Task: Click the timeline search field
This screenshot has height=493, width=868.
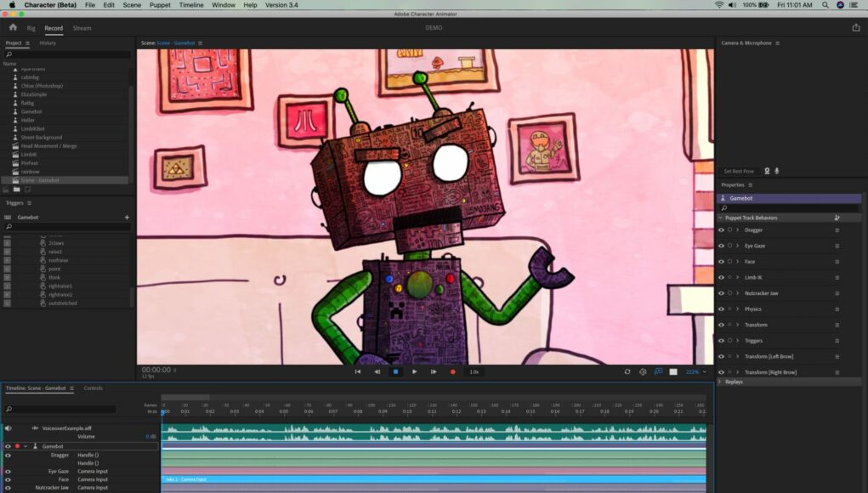Action: (60, 409)
